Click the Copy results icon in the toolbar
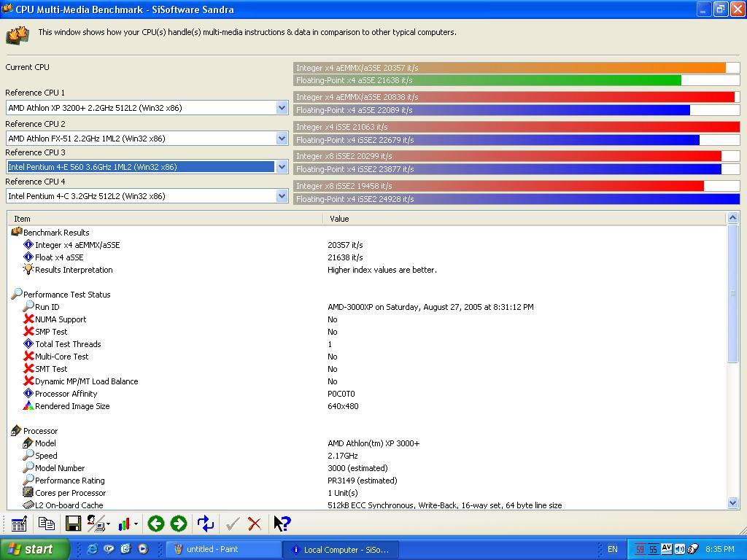The width and height of the screenshot is (747, 560). (x=46, y=524)
